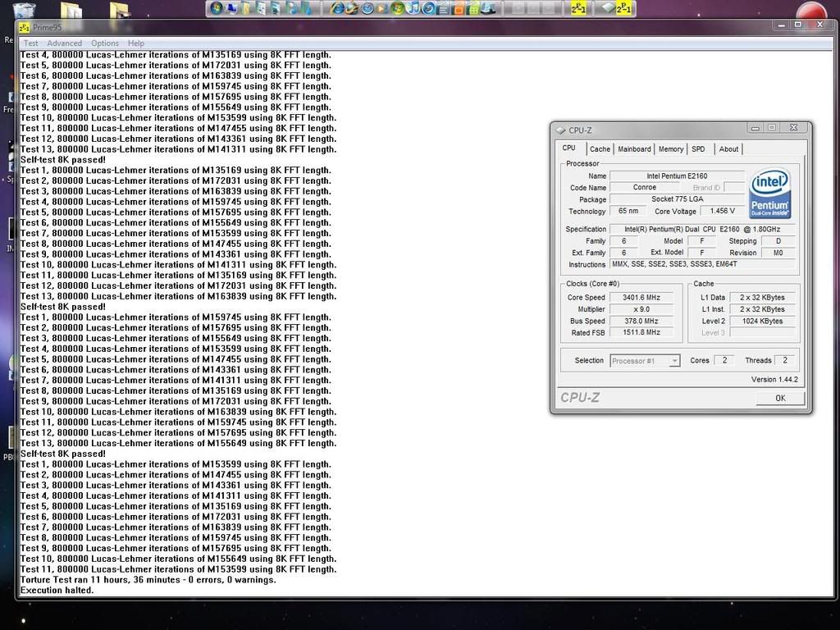
Task: Click the Prime95 icon in the title bar
Action: tap(25, 27)
